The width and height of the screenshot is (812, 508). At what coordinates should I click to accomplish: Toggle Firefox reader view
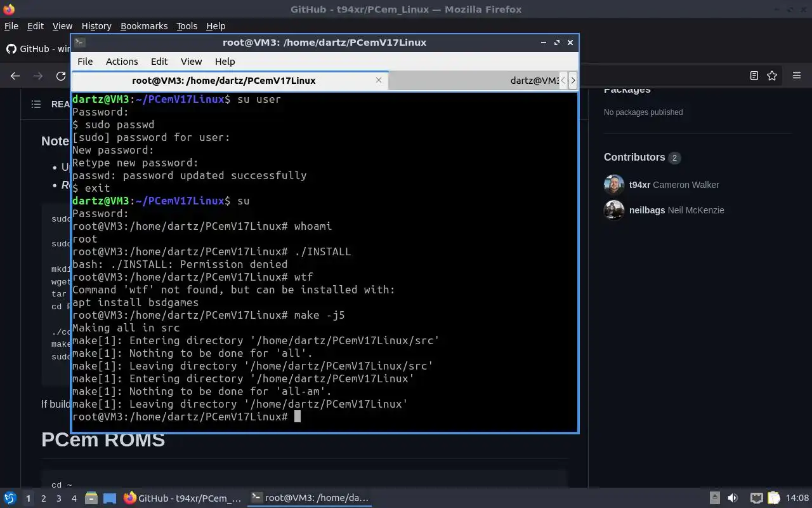tap(754, 76)
